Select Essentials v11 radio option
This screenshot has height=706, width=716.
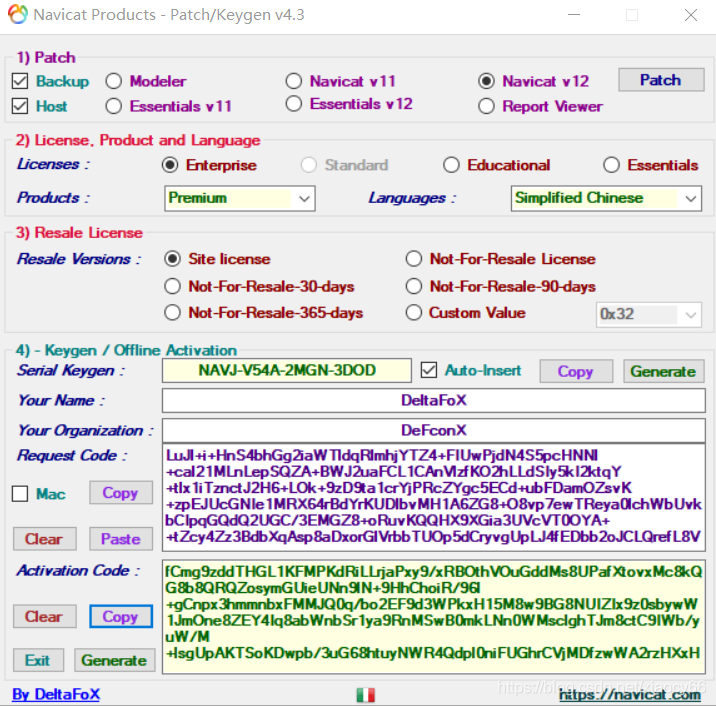click(x=113, y=106)
